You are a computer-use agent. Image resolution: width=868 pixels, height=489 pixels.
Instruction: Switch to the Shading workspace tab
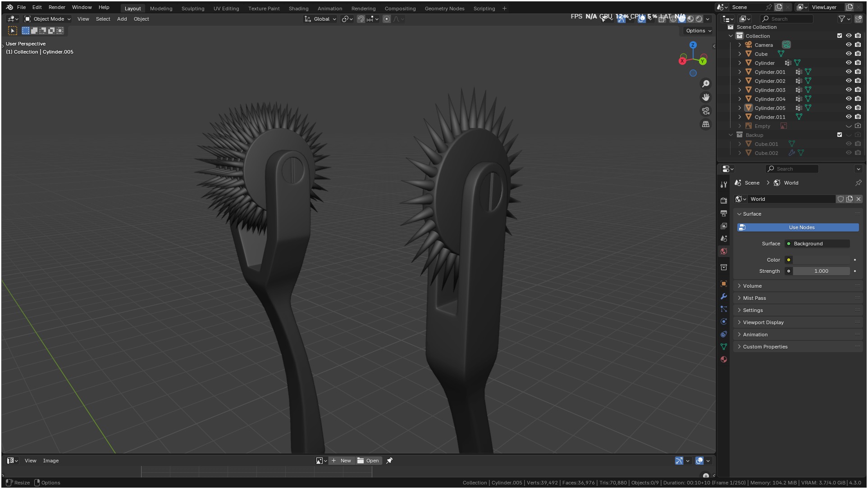tap(298, 9)
